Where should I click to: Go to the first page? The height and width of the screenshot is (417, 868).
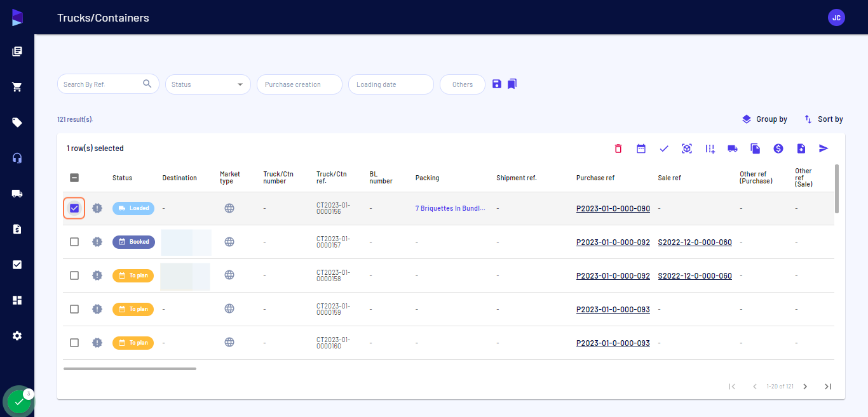point(732,387)
